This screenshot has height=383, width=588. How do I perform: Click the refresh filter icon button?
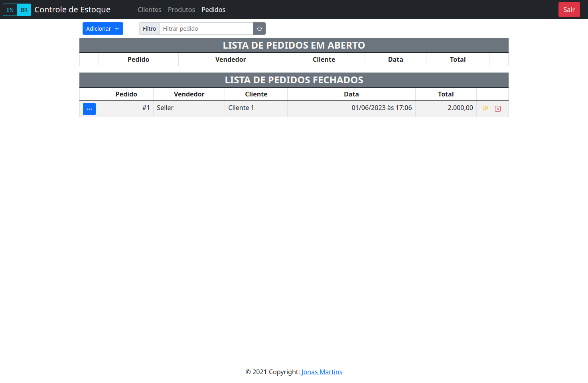(x=259, y=29)
